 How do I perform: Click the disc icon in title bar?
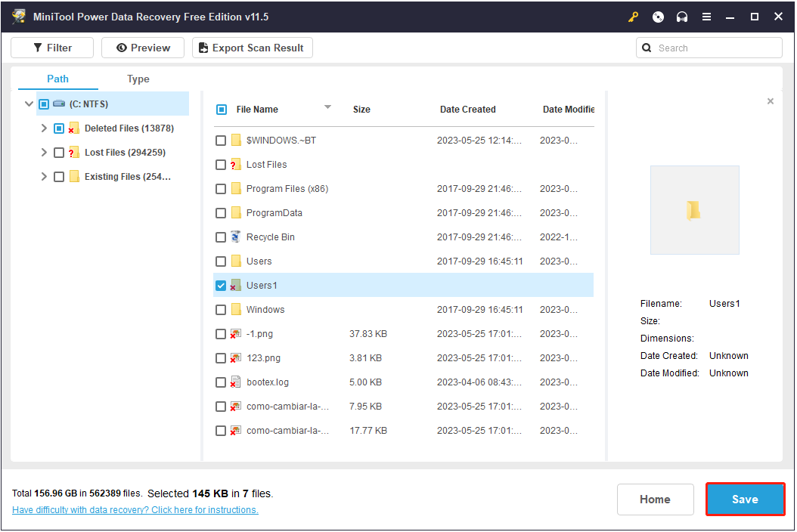coord(658,17)
